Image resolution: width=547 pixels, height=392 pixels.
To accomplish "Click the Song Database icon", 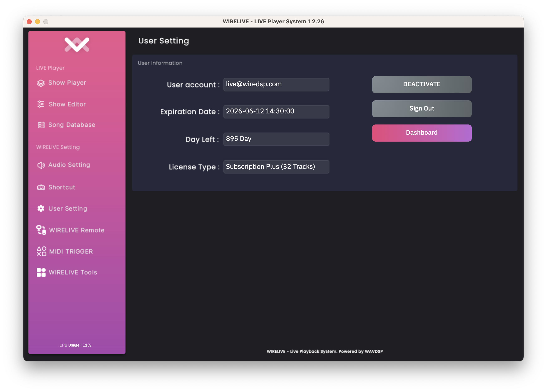I will point(41,125).
